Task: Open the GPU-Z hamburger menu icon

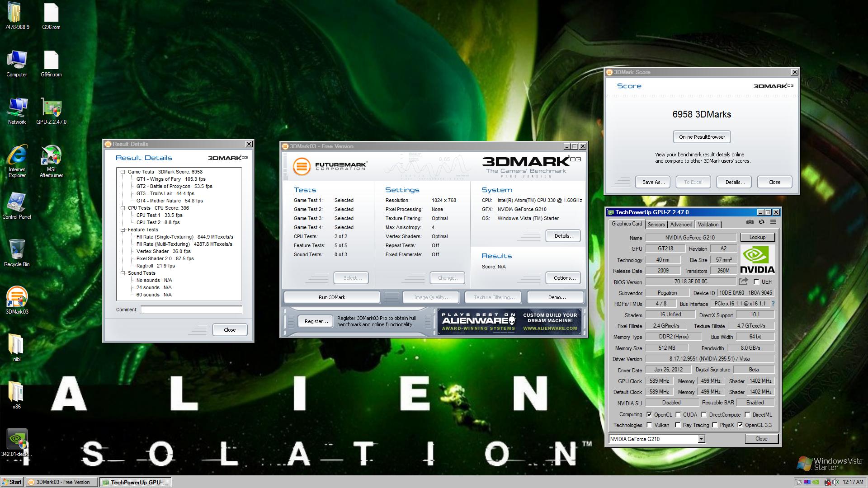Action: pos(774,222)
